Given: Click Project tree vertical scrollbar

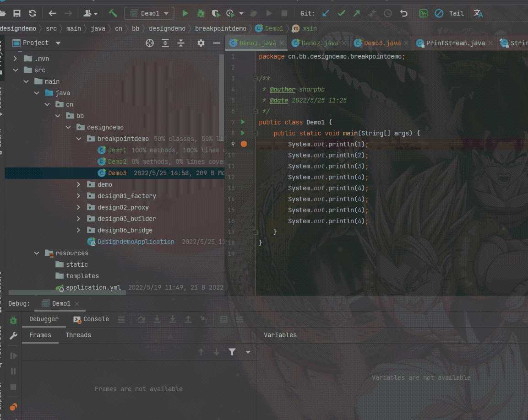Looking at the screenshot, I should (221, 97).
